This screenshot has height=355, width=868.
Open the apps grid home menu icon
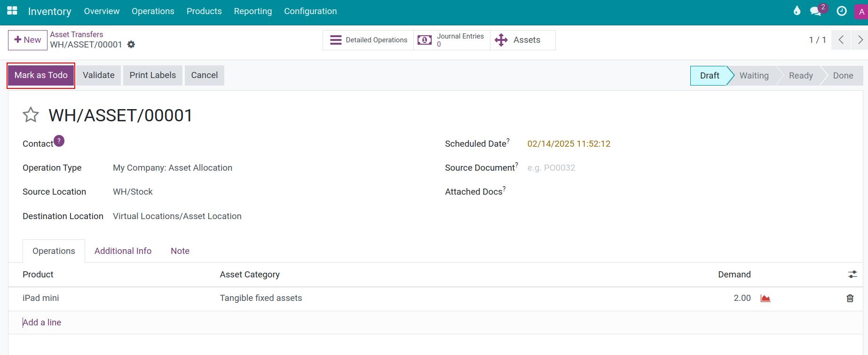tap(12, 11)
